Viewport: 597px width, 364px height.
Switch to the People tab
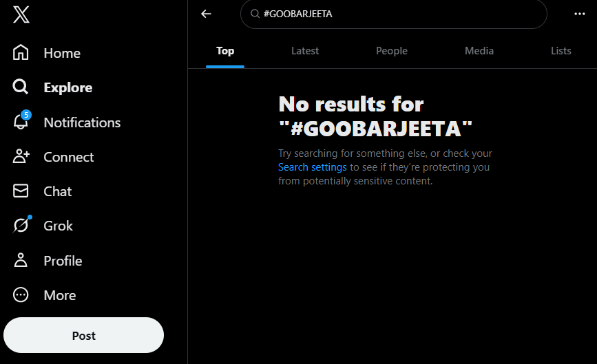[392, 51]
